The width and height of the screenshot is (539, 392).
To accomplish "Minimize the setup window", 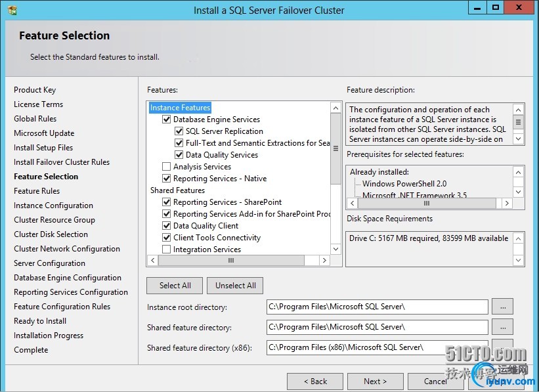I will click(x=477, y=9).
